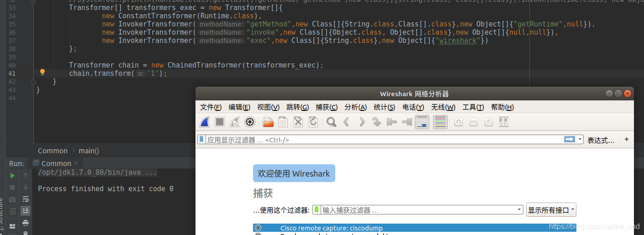Image resolution: width=644 pixels, height=235 pixels.
Task: Open the 编辑(E) menu
Action: click(x=239, y=107)
